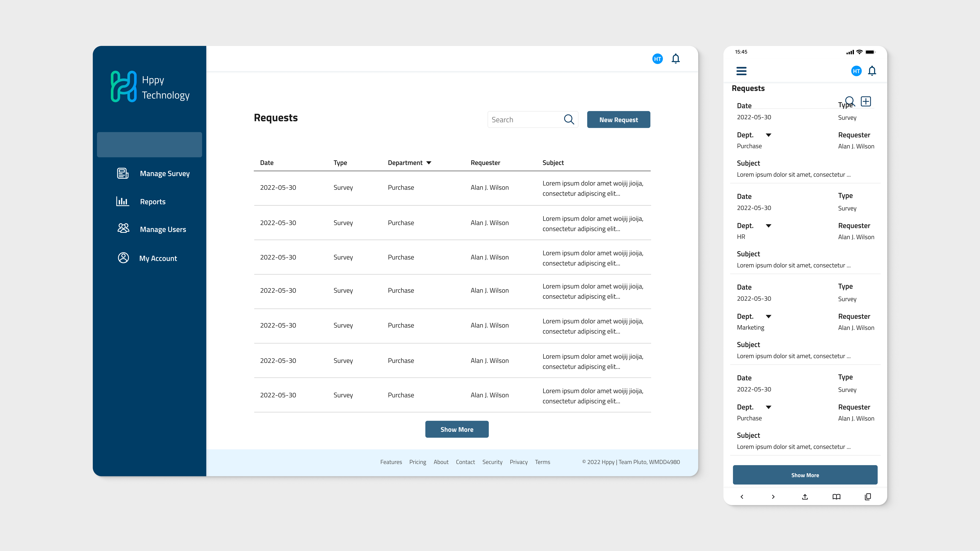This screenshot has width=980, height=551.
Task: Click the HT avatar in mobile view
Action: 856,71
